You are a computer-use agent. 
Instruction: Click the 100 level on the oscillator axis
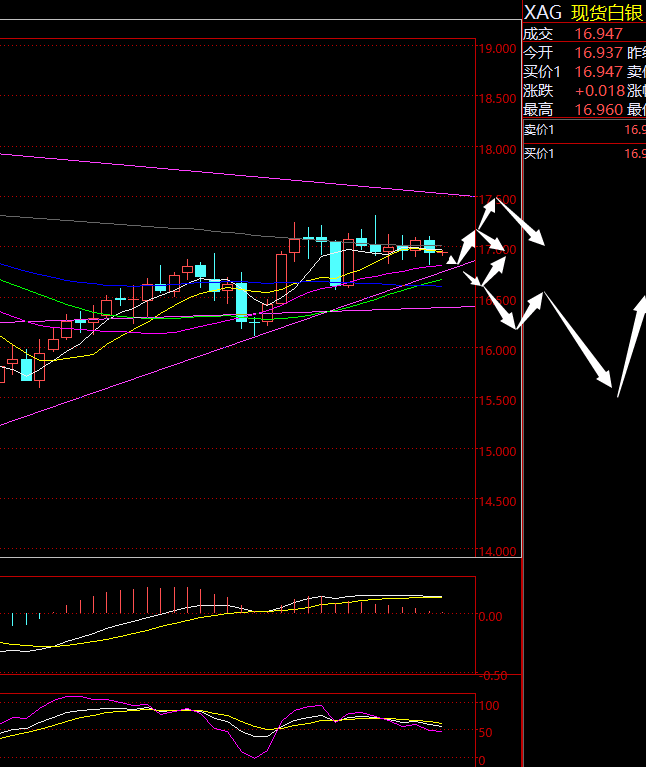tap(489, 706)
